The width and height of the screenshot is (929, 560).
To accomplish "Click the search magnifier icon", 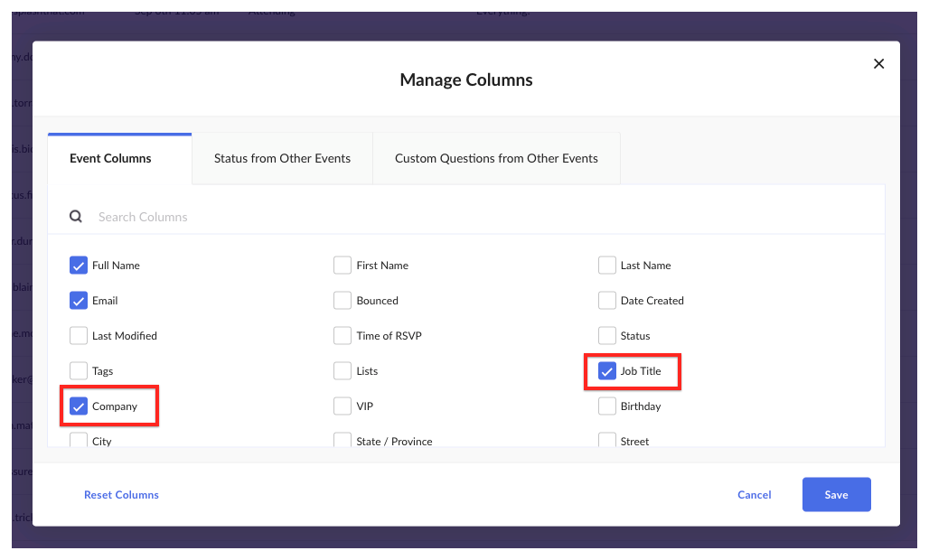I will pos(76,217).
